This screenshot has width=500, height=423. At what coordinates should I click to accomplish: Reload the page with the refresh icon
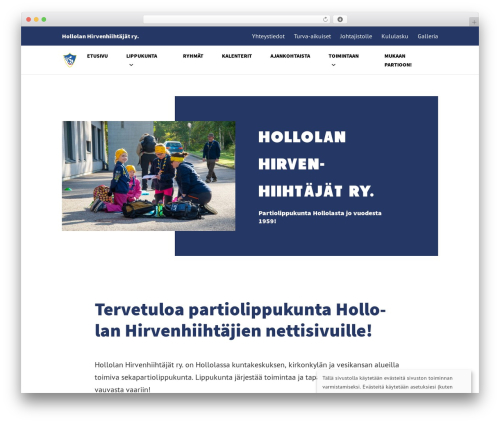coord(325,19)
